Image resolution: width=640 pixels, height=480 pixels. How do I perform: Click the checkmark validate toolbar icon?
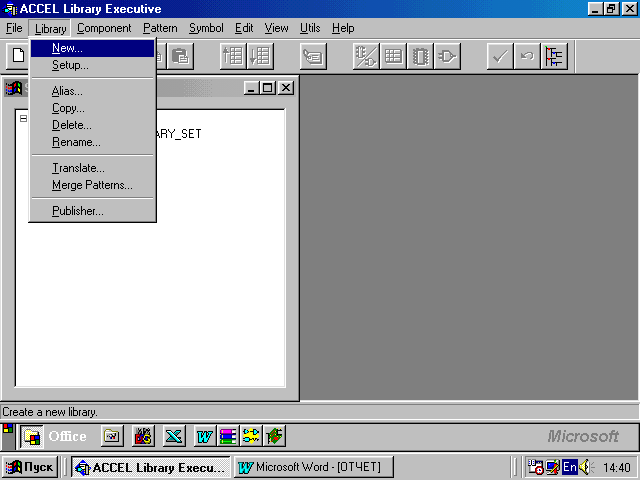[x=500, y=56]
